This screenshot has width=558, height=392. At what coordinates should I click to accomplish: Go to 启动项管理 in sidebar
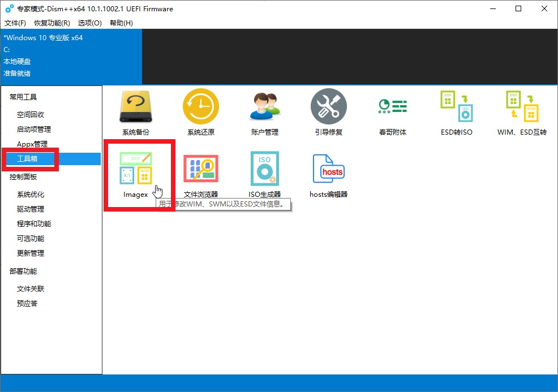[x=34, y=130]
